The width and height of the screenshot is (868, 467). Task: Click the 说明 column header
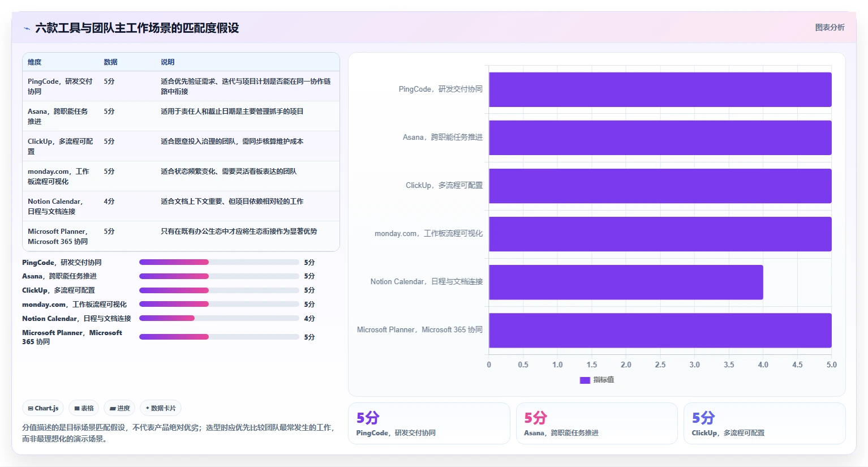(167, 62)
